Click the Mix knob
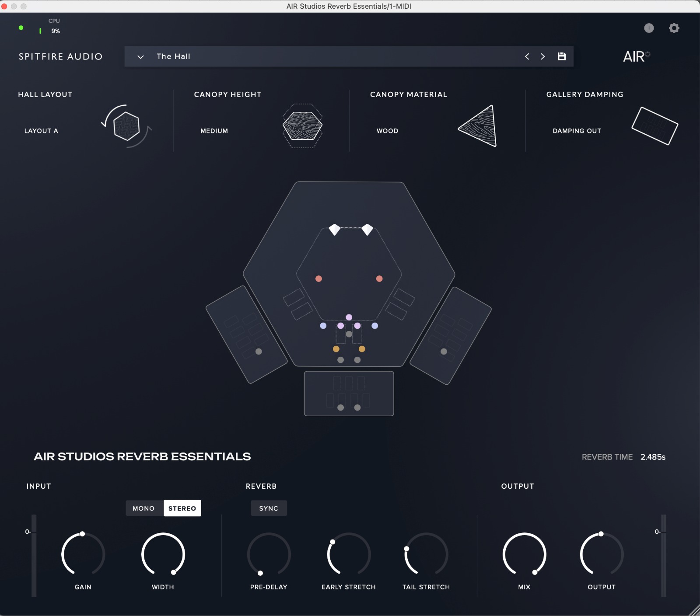The image size is (700, 616). coord(524,554)
